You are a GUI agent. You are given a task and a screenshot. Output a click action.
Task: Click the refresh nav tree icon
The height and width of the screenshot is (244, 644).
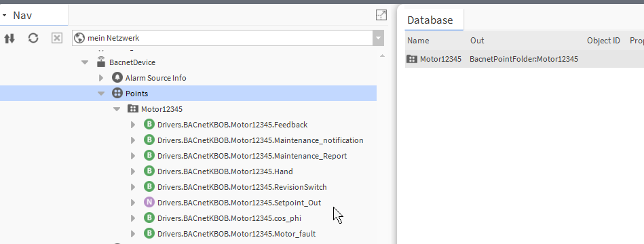(x=33, y=38)
